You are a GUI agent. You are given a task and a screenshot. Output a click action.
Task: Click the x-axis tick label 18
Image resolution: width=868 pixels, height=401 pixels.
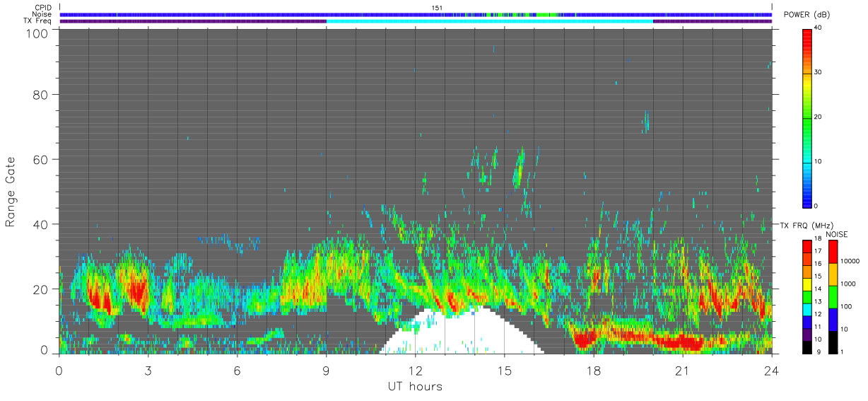593,371
